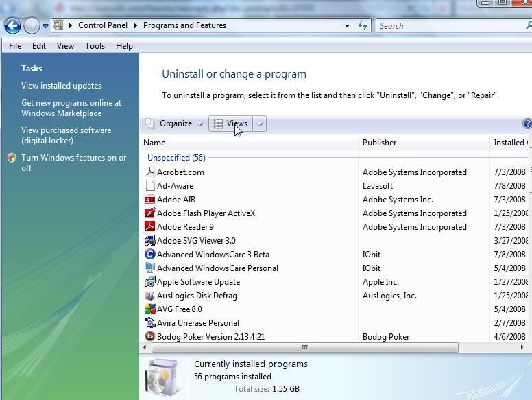532x400 pixels.
Task: Select the Bodog Poker icon
Action: [149, 336]
